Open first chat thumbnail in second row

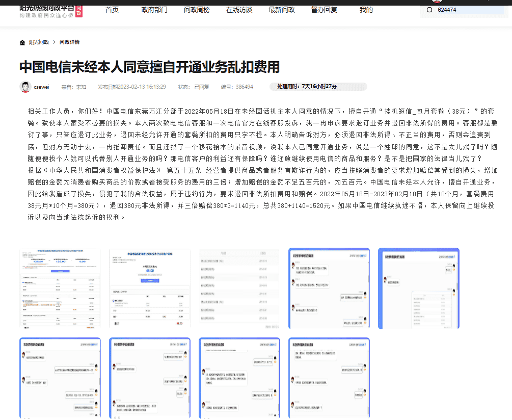point(60,378)
